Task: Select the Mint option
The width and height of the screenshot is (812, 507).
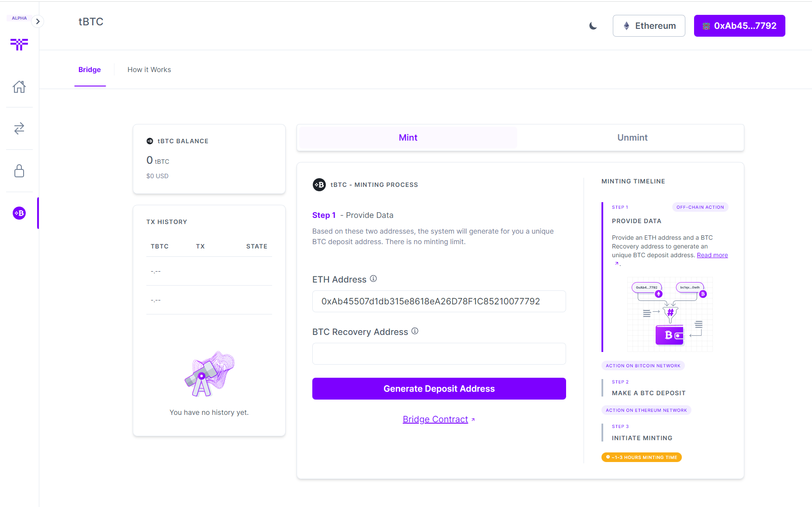Action: pos(407,137)
